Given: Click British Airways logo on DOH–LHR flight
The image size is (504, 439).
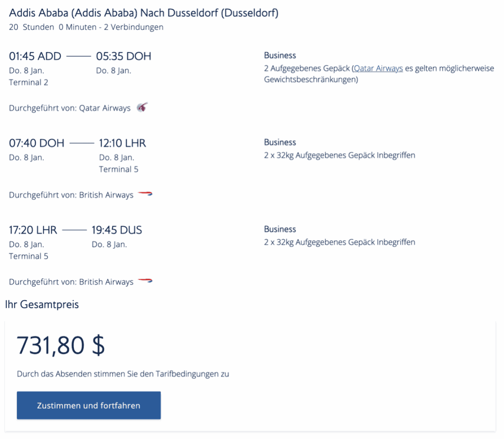Looking at the screenshot, I should click(145, 194).
